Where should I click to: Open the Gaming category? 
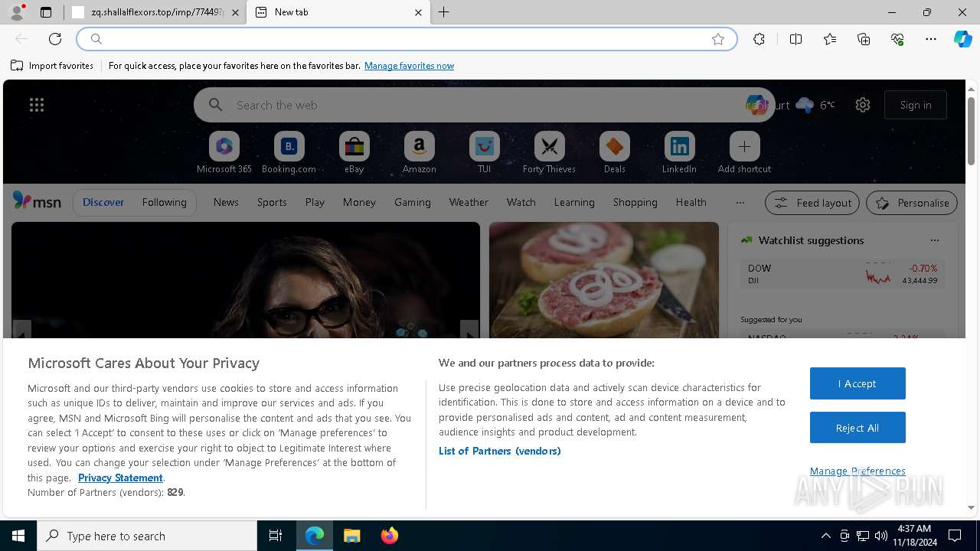[413, 202]
